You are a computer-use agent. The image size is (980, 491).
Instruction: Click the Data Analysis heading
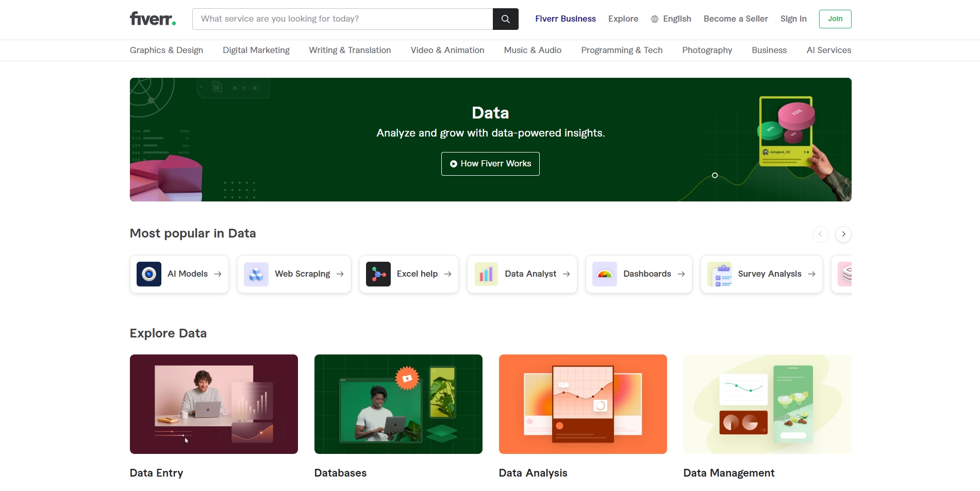(x=533, y=473)
